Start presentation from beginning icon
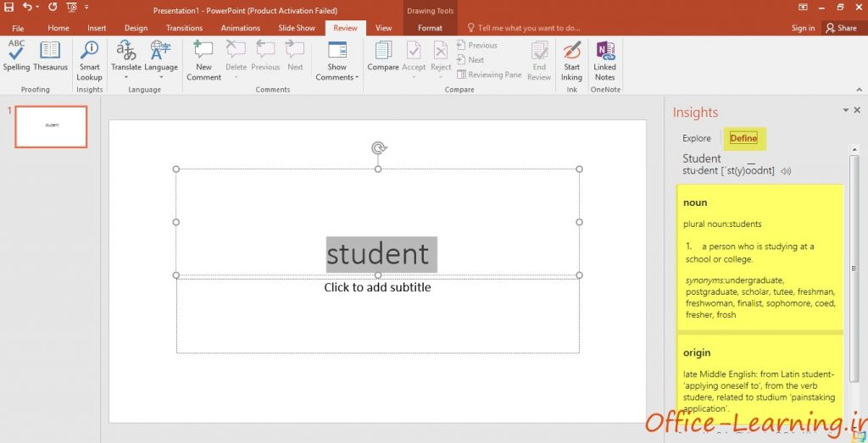The width and height of the screenshot is (868, 443). coord(71,8)
